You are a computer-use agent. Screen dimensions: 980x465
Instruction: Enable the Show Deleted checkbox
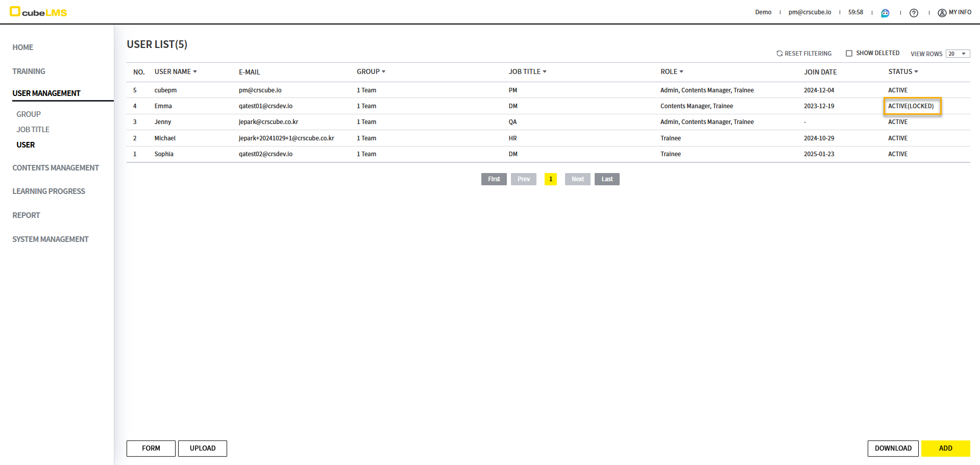point(849,53)
